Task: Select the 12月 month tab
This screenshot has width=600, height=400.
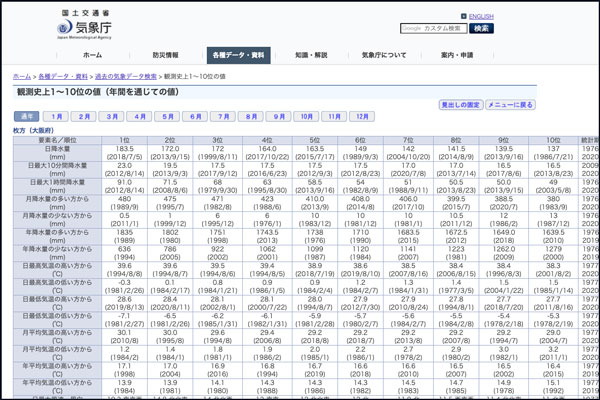Action: pyautogui.click(x=361, y=117)
